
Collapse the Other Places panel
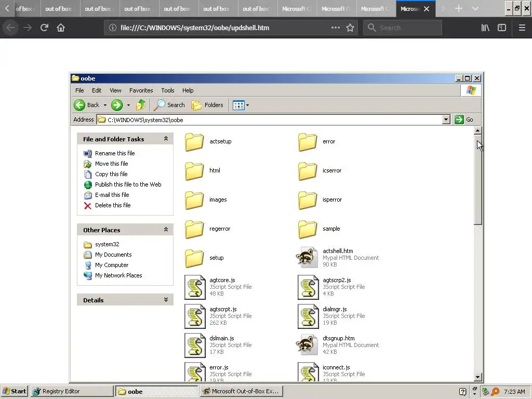(166, 229)
